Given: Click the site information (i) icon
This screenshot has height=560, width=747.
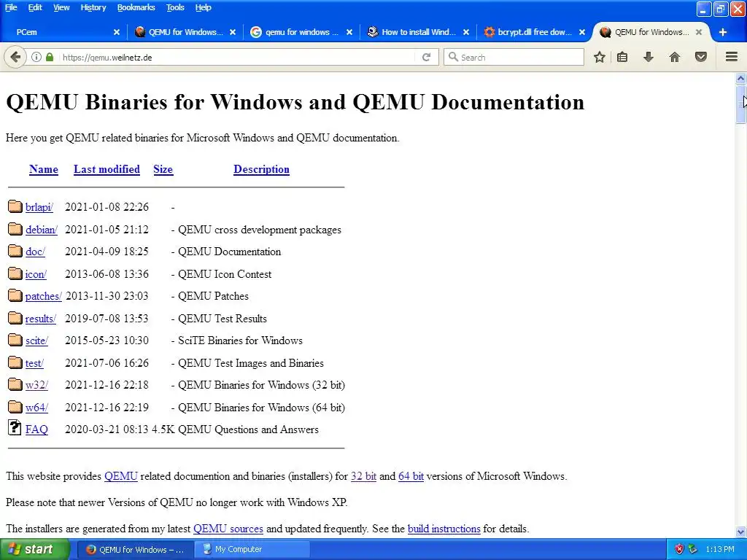Looking at the screenshot, I should 36,57.
